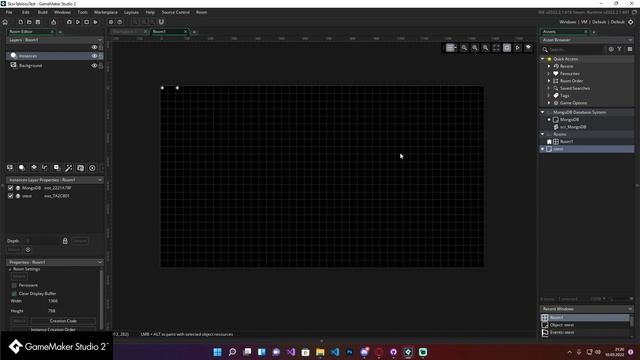
Task: Collapse the MongoDB Database System group
Action: coord(543,112)
